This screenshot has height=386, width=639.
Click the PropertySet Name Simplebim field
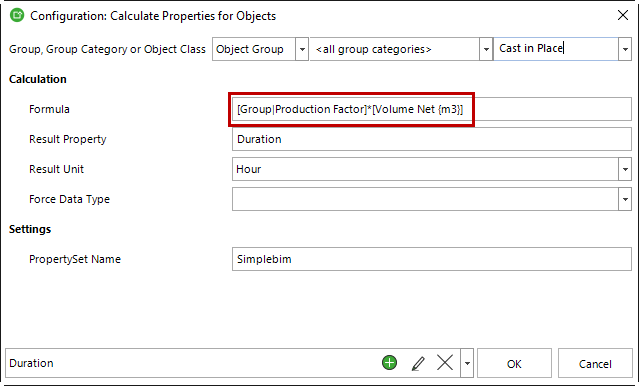(x=432, y=259)
